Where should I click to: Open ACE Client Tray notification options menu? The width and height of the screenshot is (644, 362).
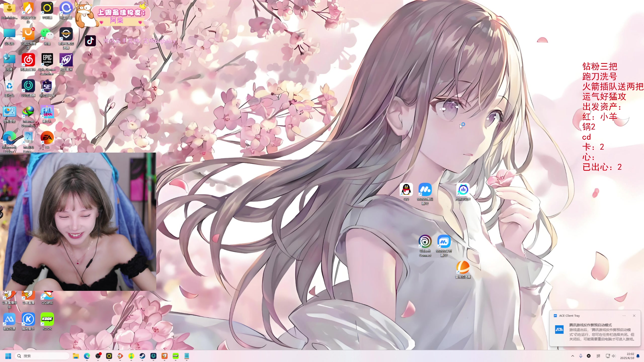click(x=624, y=316)
